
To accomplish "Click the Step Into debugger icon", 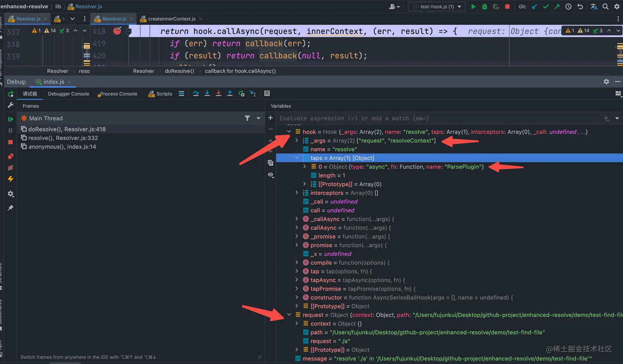I will (207, 94).
